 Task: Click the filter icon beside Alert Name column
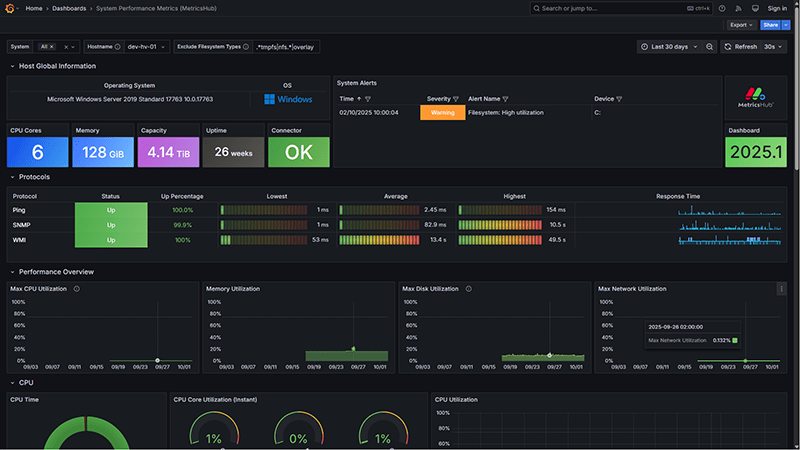(505, 99)
